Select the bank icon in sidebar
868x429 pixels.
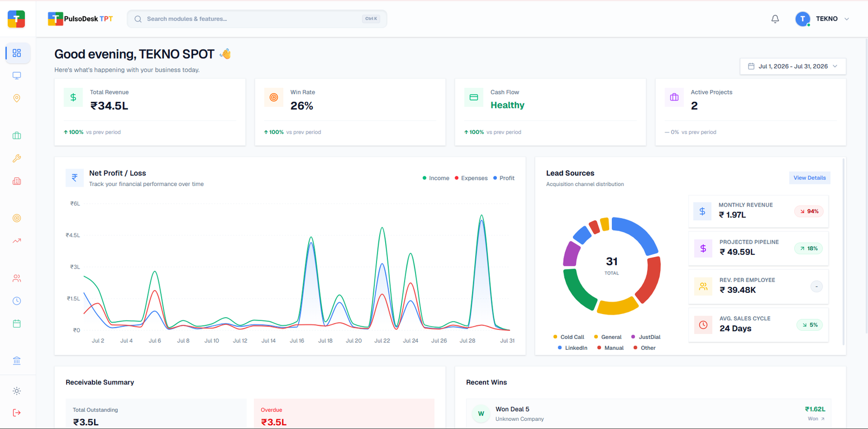pyautogui.click(x=17, y=361)
